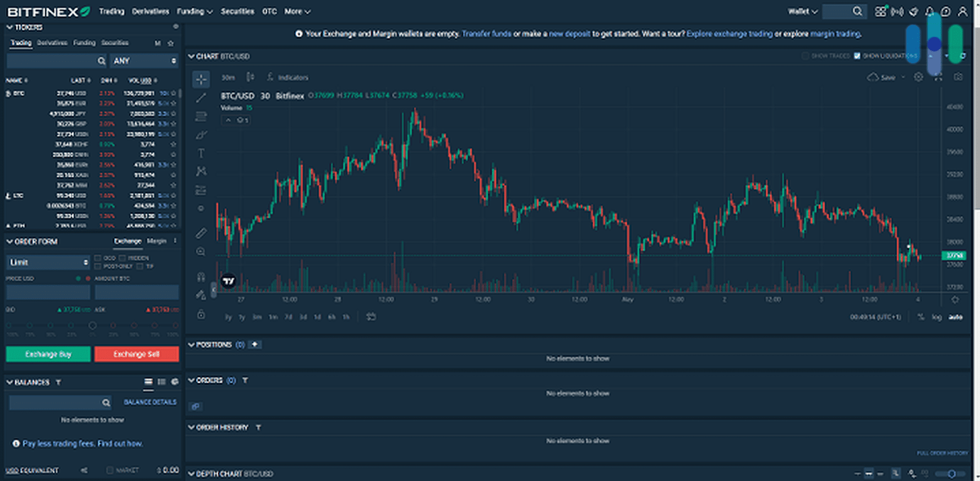
Task: Select the trend line drawing tool
Action: click(x=201, y=97)
